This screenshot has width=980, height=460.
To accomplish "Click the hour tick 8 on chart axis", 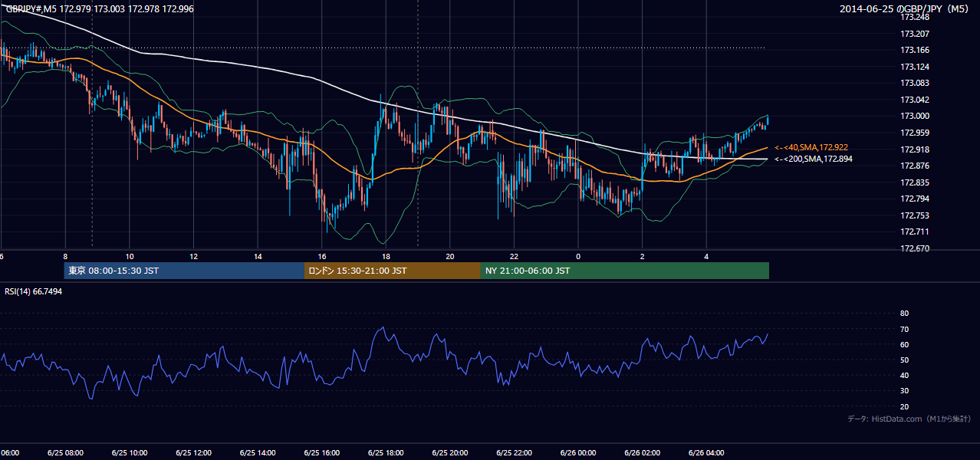I will 65,256.
